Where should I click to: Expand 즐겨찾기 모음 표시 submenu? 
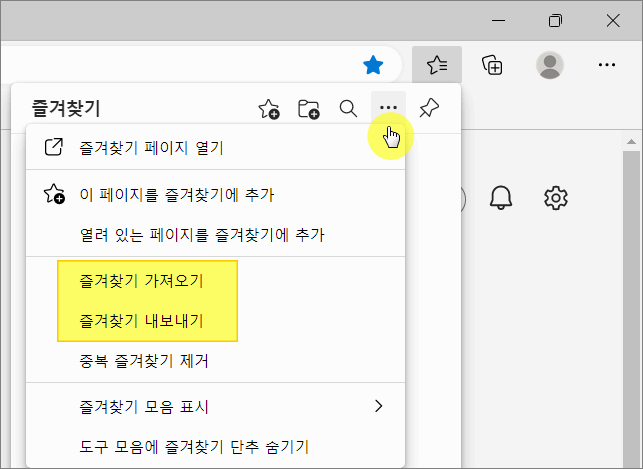coord(215,407)
